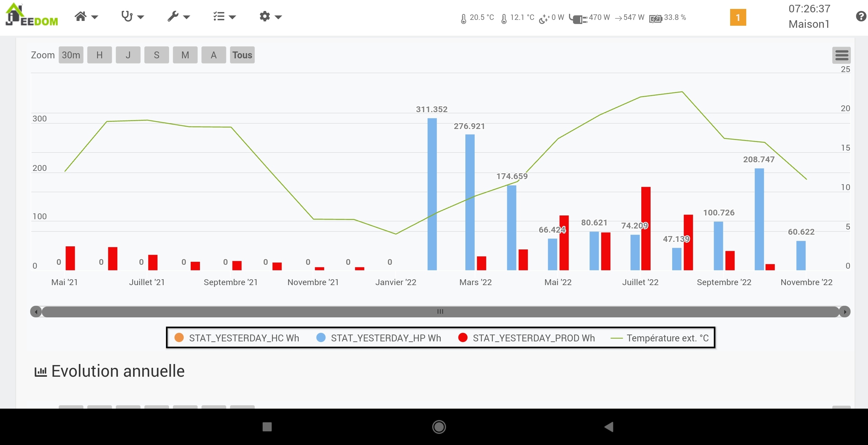This screenshot has width=868, height=445.
Task: Click the Jeedom logo
Action: point(32,15)
